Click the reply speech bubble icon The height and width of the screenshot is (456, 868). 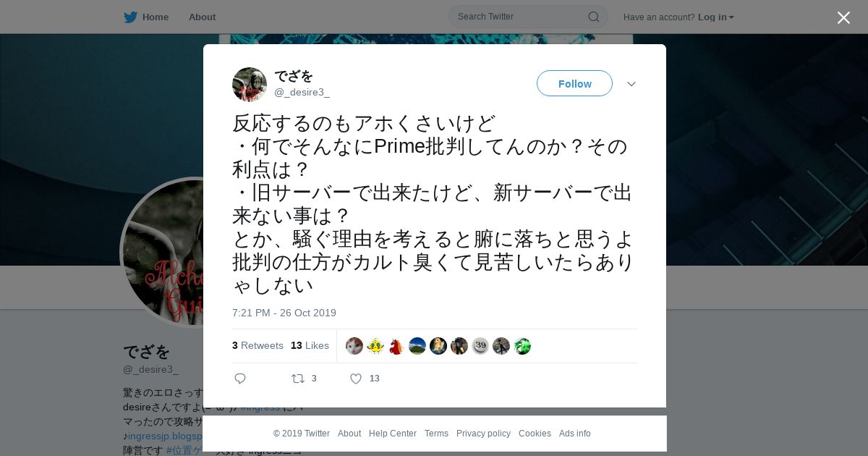240,379
